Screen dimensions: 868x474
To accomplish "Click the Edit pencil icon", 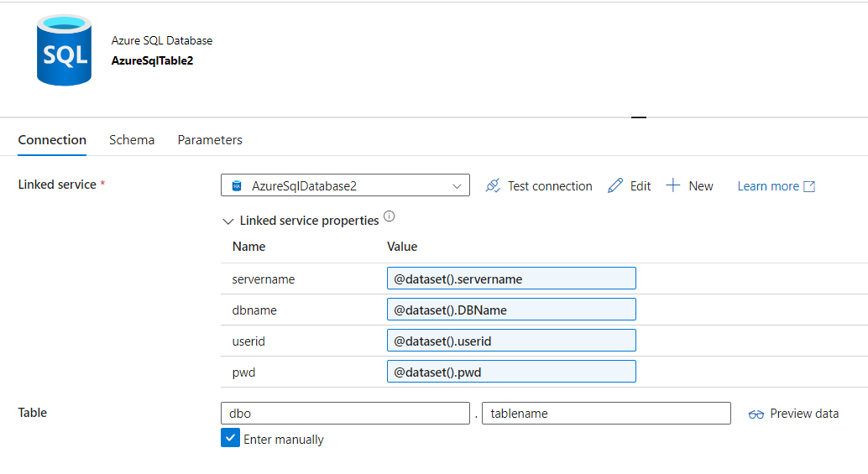I will click(615, 185).
